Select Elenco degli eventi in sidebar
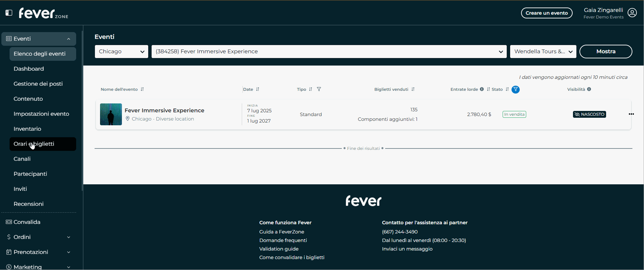 (43, 54)
